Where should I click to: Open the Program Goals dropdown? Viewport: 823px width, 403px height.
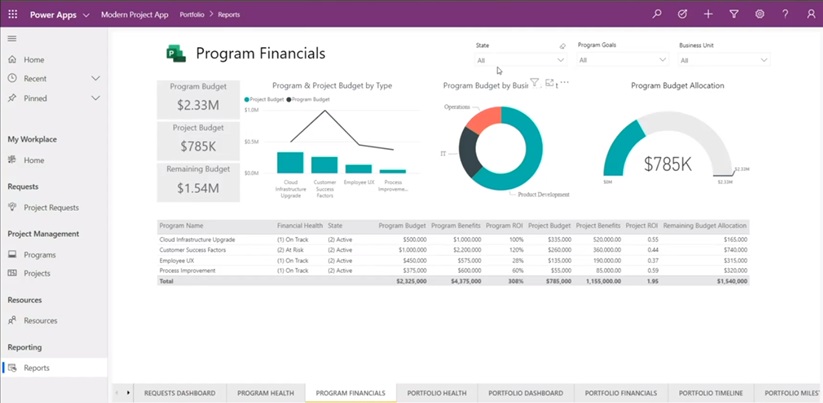[623, 60]
